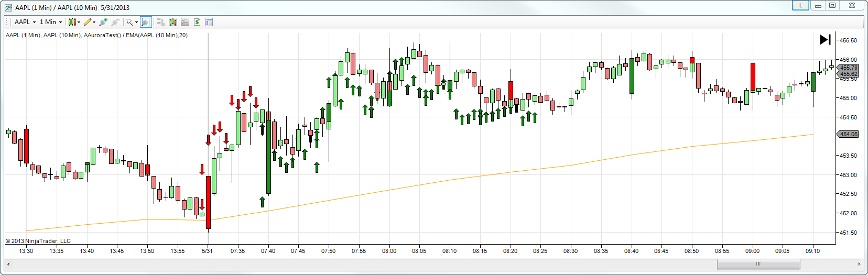Click the 455.62 price marker on the axis

pyautogui.click(x=848, y=74)
